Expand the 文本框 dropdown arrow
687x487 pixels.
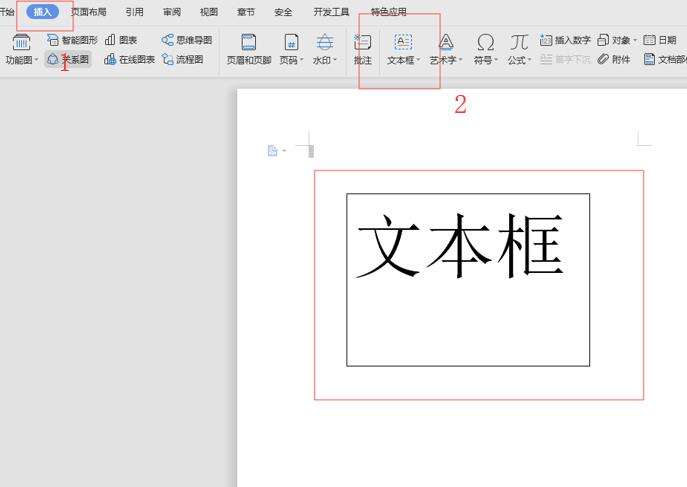tap(418, 60)
